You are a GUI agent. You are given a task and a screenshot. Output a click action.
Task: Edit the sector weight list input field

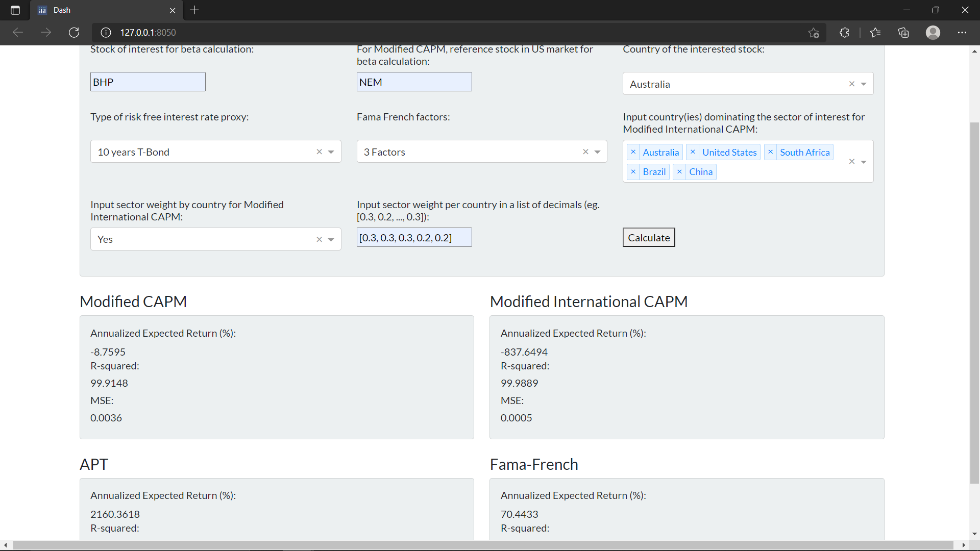(x=414, y=237)
